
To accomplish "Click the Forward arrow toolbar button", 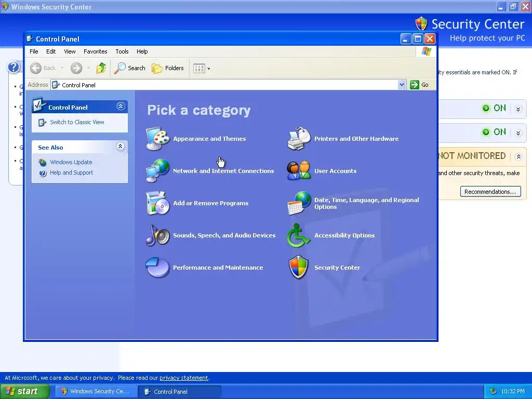I will click(x=76, y=68).
